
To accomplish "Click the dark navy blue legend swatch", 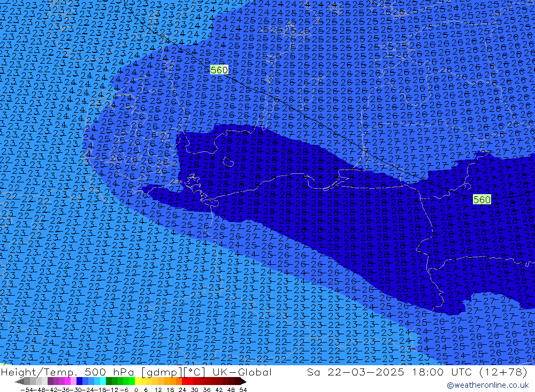I will click(x=80, y=381).
